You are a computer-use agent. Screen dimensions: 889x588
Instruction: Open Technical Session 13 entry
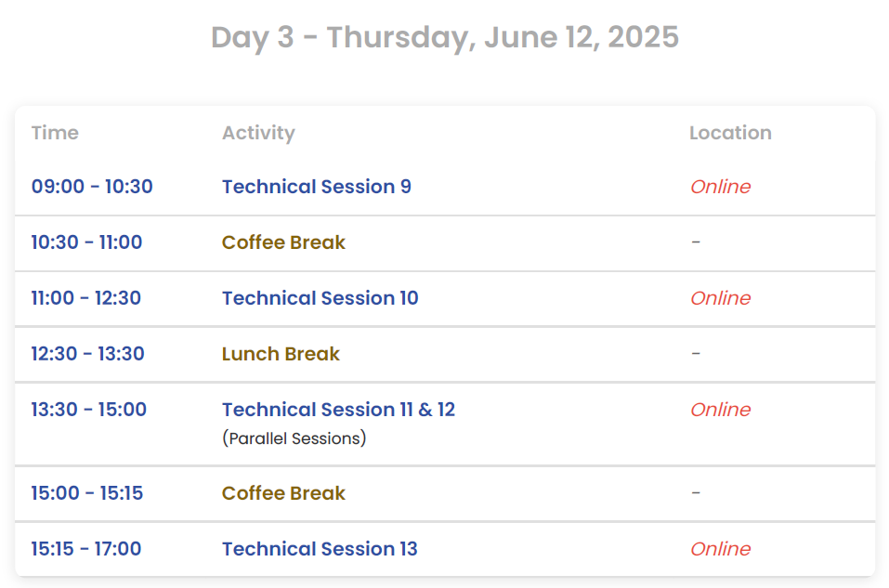tap(320, 549)
